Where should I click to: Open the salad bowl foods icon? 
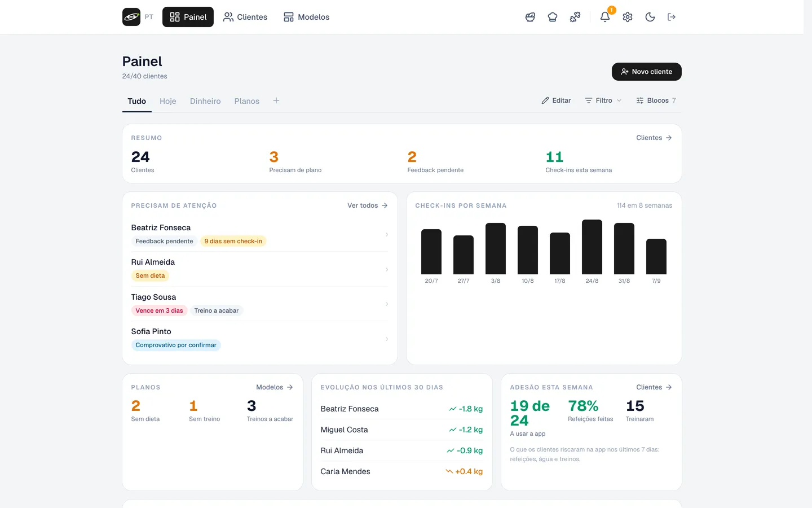coord(530,17)
